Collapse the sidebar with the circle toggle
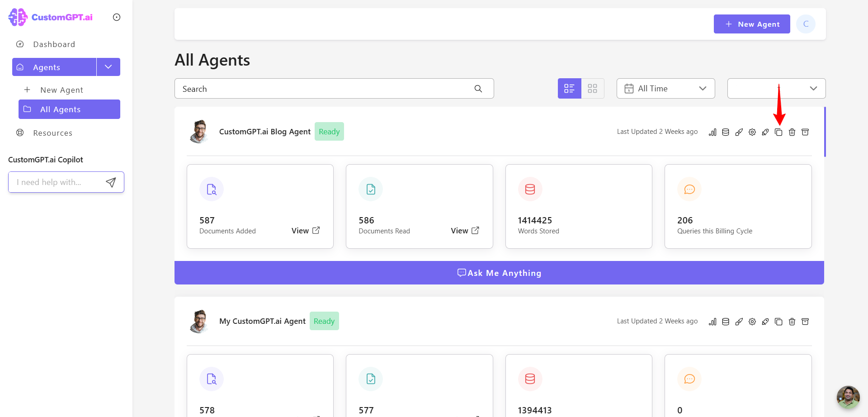The image size is (868, 417). [117, 17]
